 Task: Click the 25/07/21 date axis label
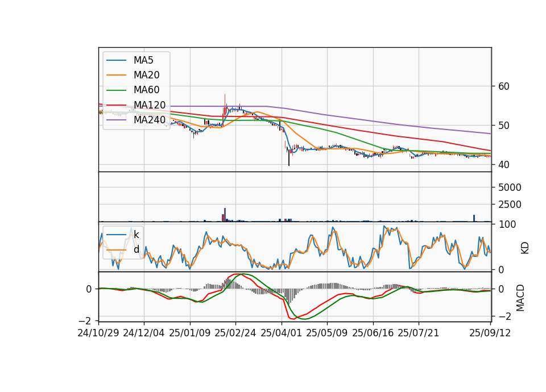tap(419, 333)
